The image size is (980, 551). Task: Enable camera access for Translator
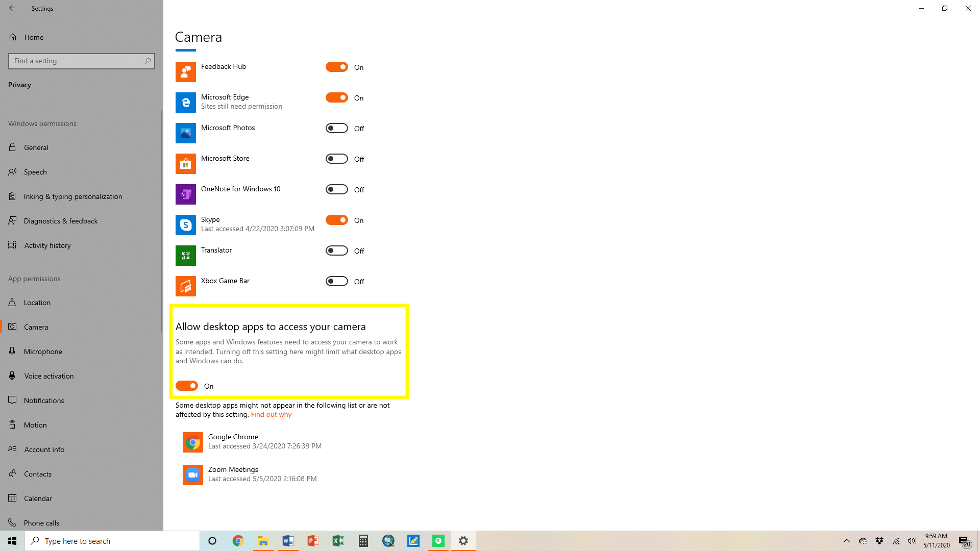[337, 251]
